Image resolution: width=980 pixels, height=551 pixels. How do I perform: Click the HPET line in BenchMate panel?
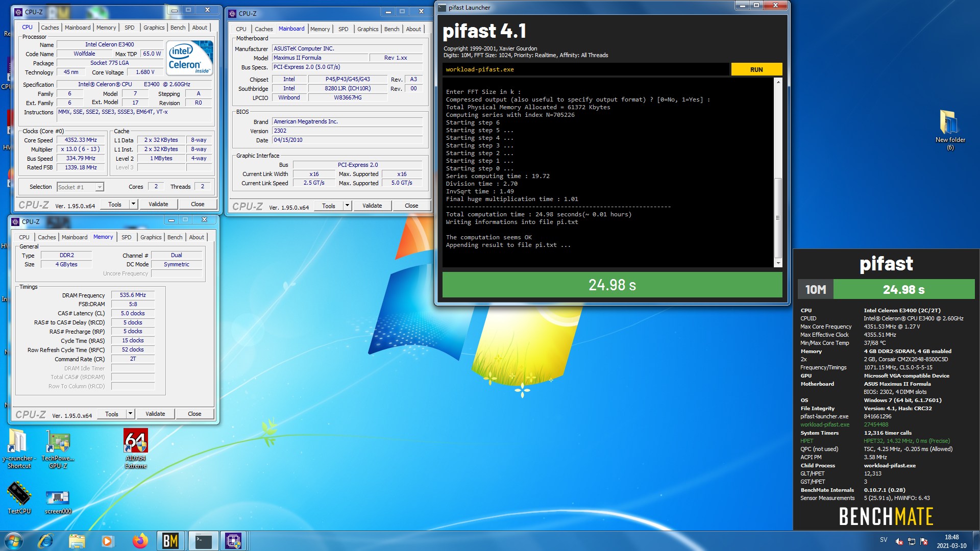click(876, 441)
